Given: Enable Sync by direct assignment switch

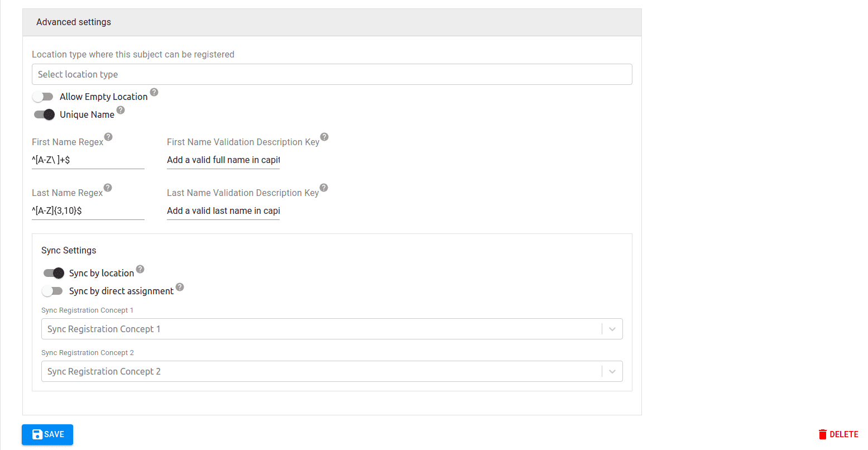Looking at the screenshot, I should (52, 291).
